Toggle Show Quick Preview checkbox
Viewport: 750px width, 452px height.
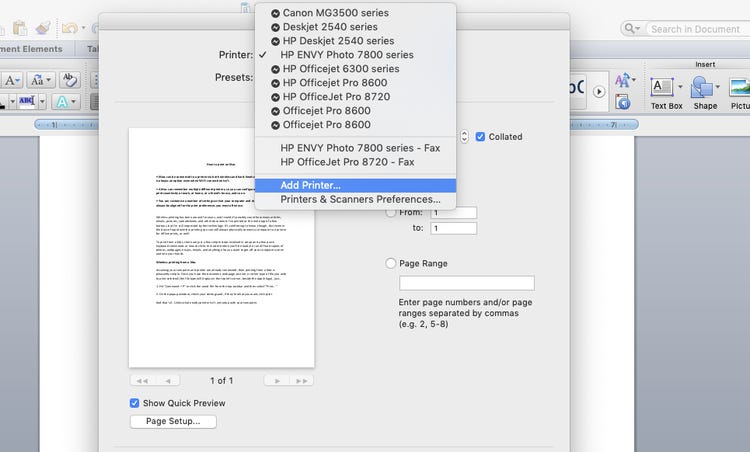tap(134, 403)
